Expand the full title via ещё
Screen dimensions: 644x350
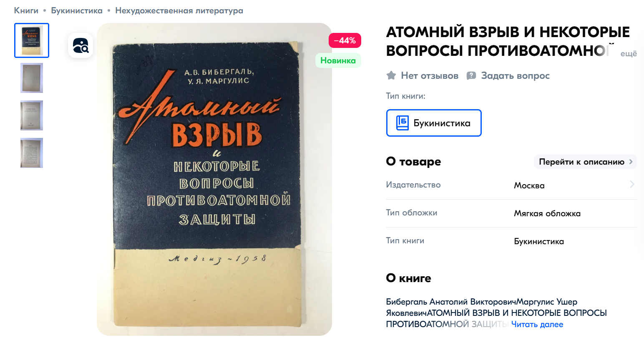tap(629, 54)
